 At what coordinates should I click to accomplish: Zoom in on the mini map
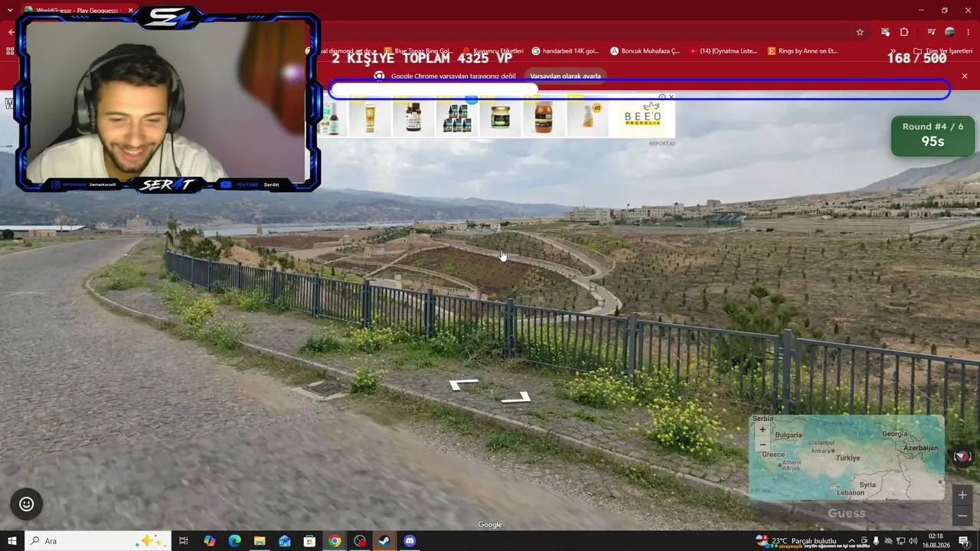point(762,429)
